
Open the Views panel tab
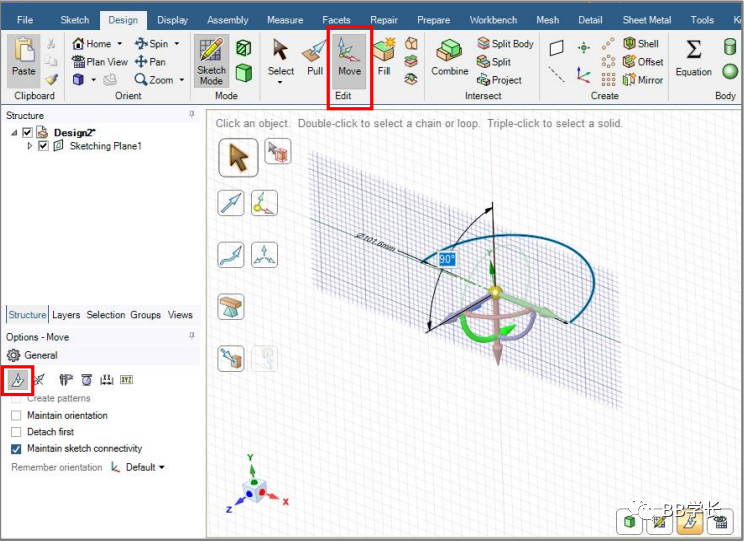point(180,315)
